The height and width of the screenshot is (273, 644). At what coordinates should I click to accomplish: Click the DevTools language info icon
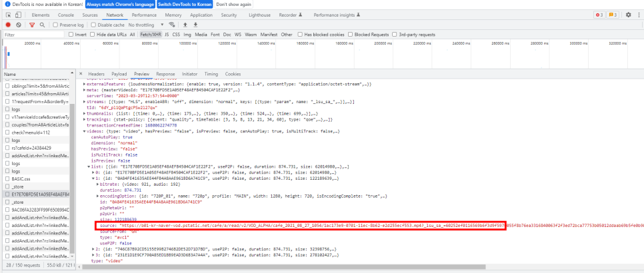pyautogui.click(x=7, y=5)
